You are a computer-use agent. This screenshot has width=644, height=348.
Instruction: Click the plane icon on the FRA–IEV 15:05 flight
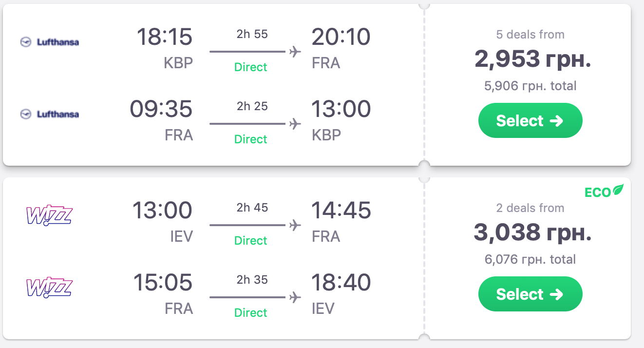(295, 297)
